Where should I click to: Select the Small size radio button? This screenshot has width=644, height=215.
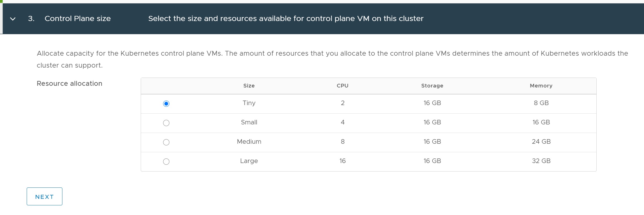click(166, 123)
